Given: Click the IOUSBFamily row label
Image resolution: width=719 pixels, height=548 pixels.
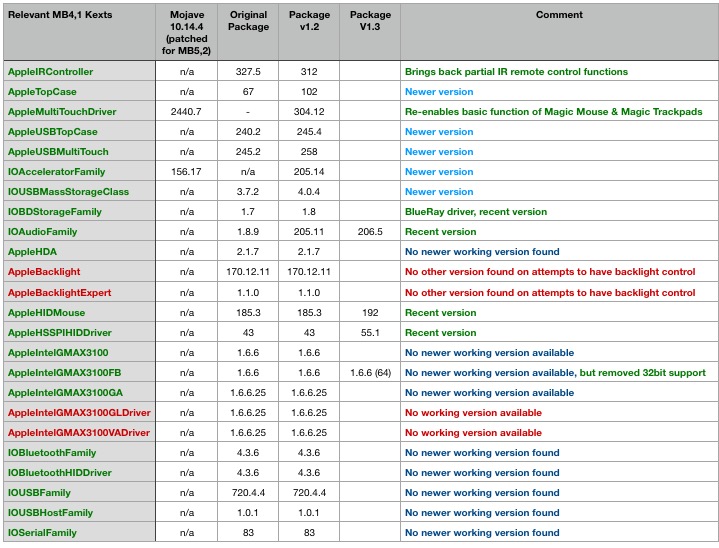Looking at the screenshot, I should point(39,493).
